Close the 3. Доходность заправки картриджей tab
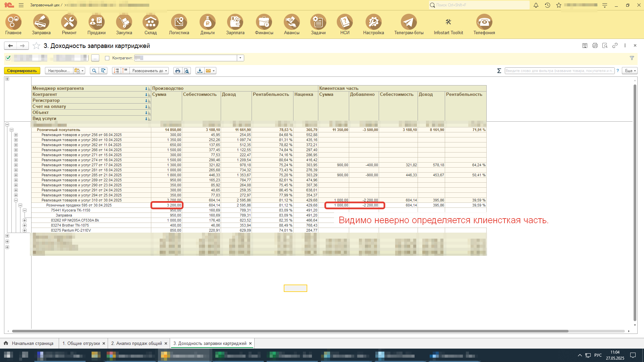This screenshot has height=362, width=644. (x=250, y=343)
